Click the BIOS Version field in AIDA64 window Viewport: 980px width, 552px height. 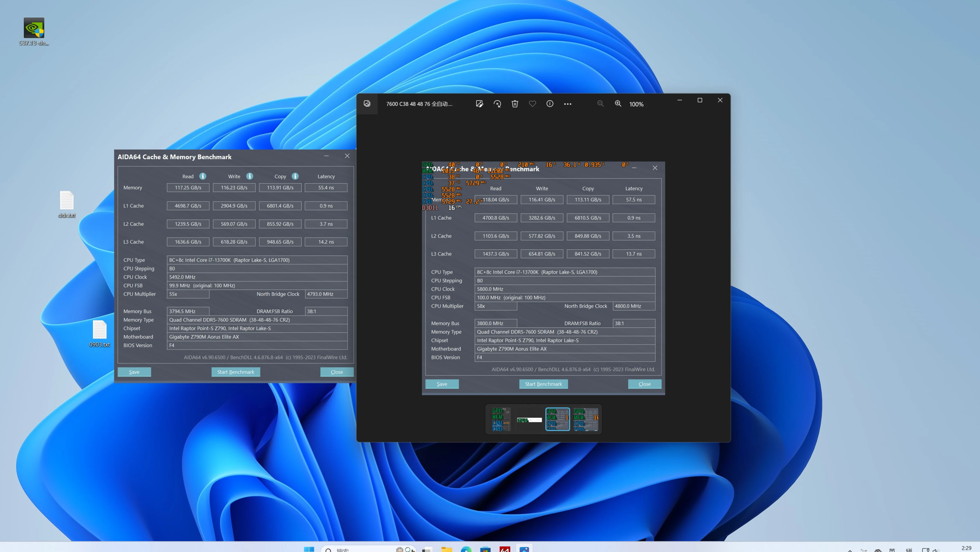click(x=257, y=345)
